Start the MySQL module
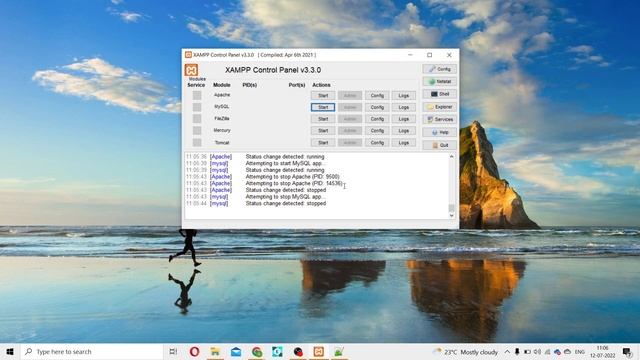Screen dimensions: 640x360 323,107
